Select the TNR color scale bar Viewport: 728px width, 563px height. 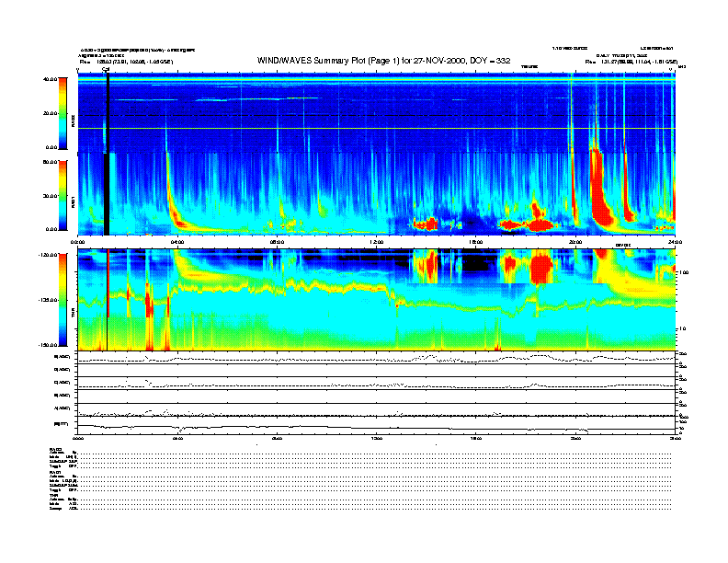[63, 300]
